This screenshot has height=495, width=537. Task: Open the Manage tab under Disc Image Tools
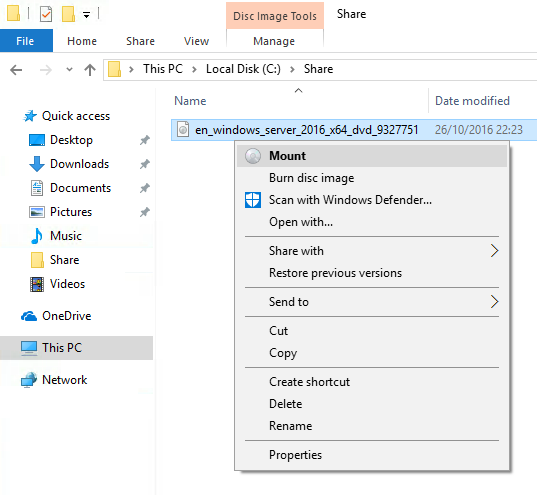[274, 41]
